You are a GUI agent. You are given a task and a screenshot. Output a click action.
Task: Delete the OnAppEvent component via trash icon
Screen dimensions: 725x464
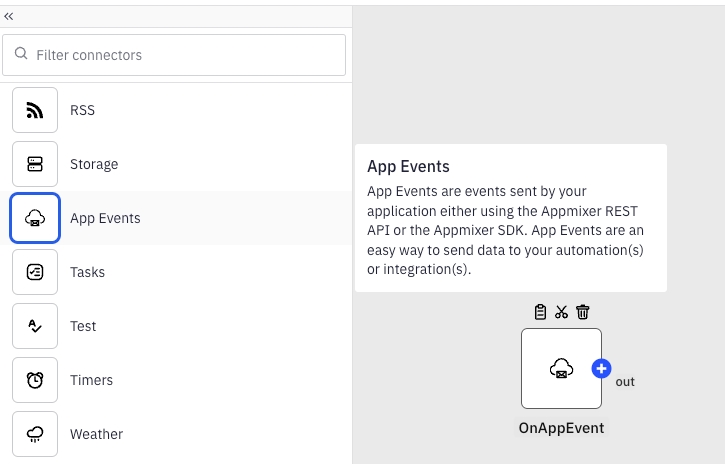click(583, 312)
